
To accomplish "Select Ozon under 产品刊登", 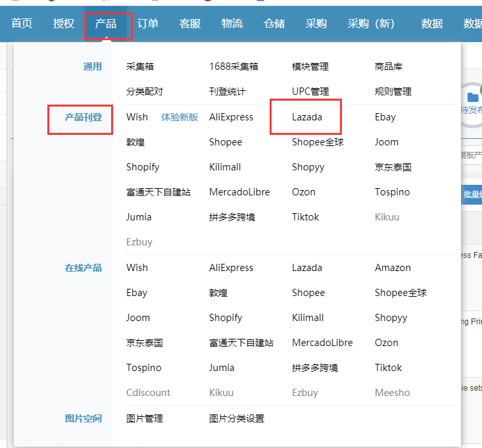I will coord(304,192).
